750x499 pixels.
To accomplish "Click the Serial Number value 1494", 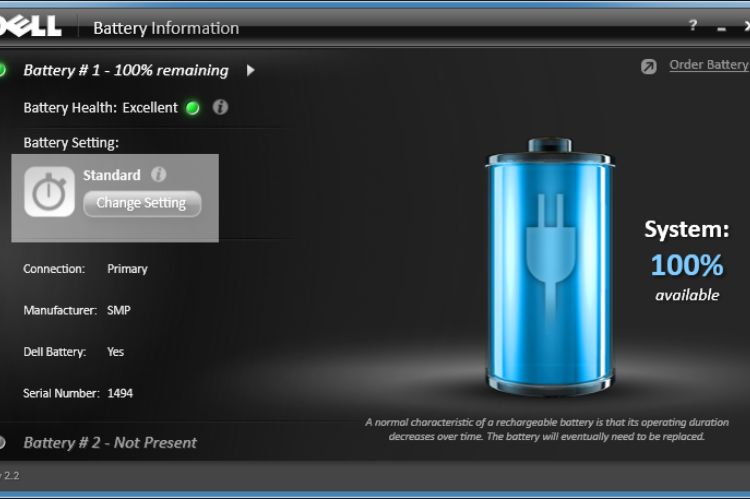I will pos(120,393).
